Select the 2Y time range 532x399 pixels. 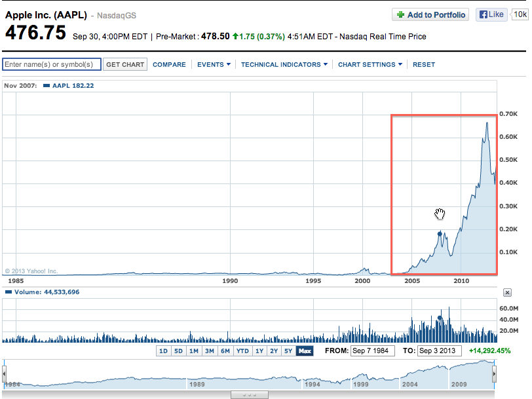pyautogui.click(x=274, y=351)
